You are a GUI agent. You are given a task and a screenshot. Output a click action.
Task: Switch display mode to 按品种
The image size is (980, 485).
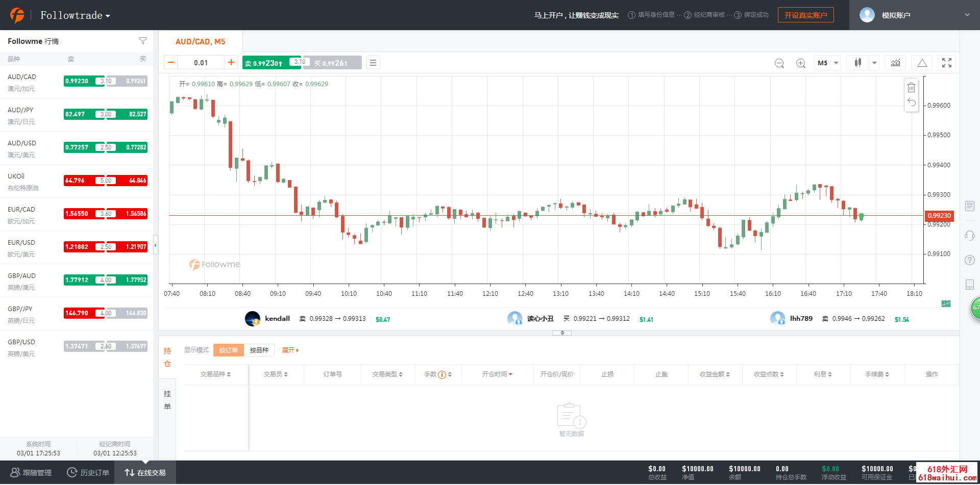pyautogui.click(x=259, y=350)
